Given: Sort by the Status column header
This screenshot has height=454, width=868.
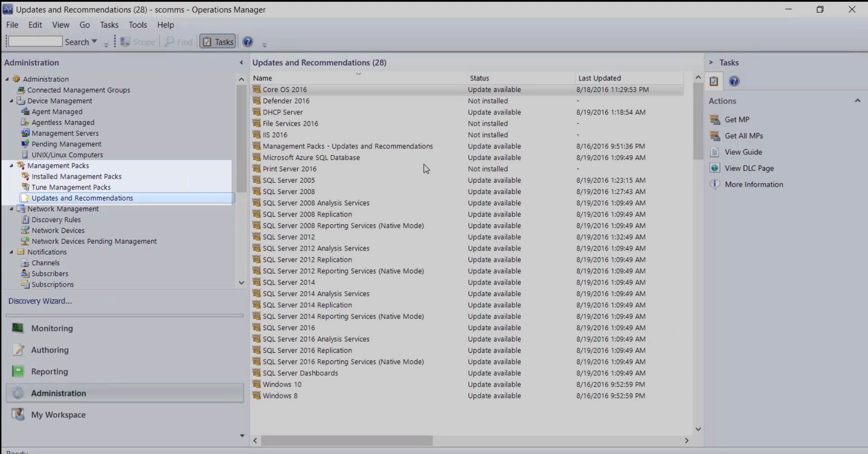Looking at the screenshot, I should [520, 78].
